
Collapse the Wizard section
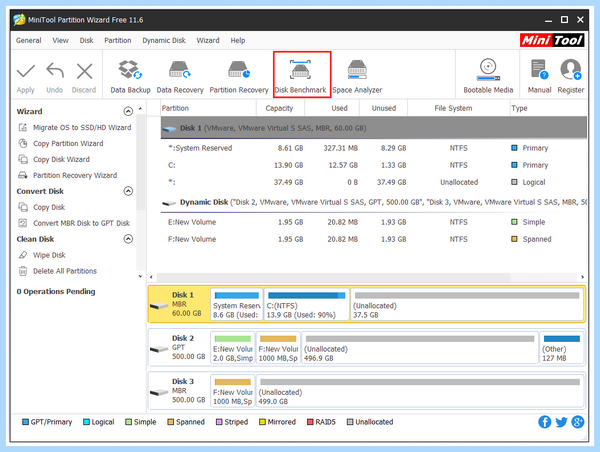(x=128, y=111)
